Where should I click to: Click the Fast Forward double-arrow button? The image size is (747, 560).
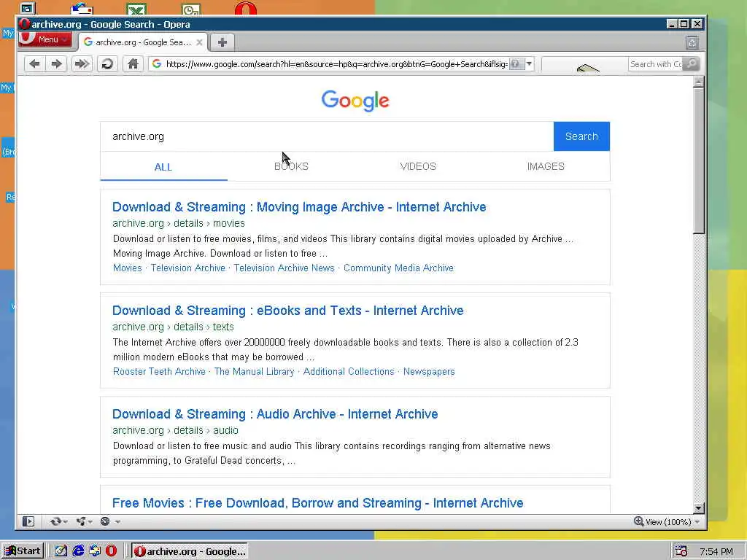tap(82, 64)
